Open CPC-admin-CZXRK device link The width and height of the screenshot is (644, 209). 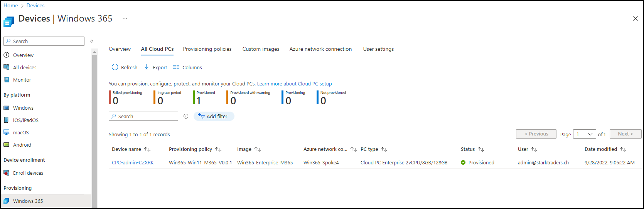point(133,162)
